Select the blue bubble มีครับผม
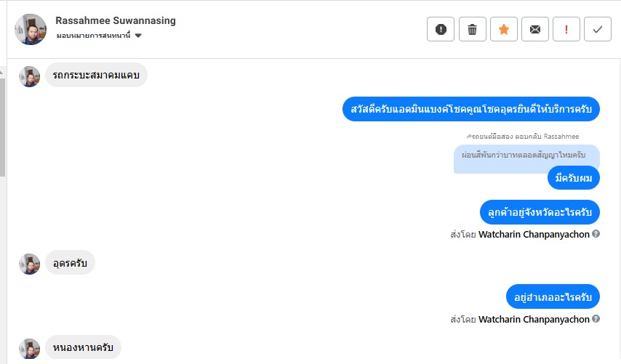This screenshot has width=621, height=364. pyautogui.click(x=574, y=178)
